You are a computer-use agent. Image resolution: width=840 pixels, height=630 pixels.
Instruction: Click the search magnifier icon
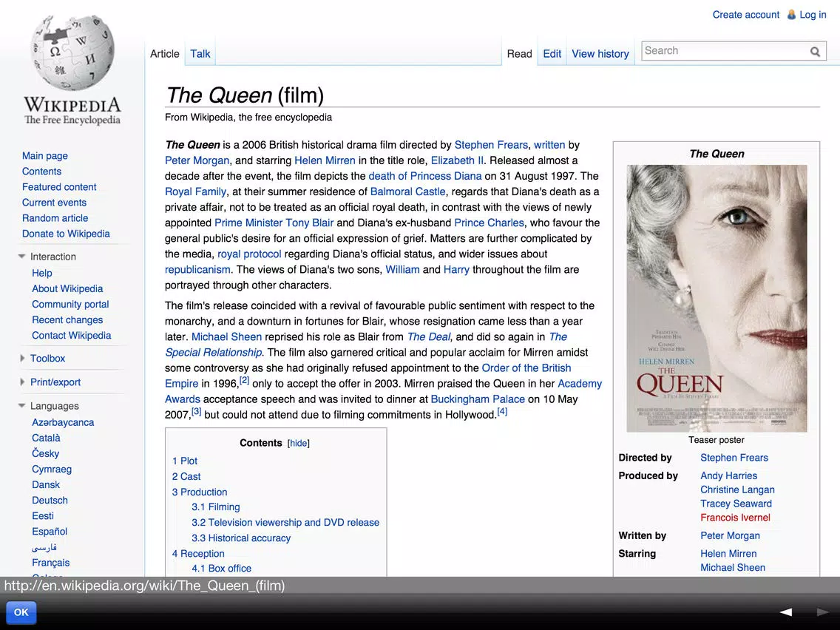[x=815, y=52]
